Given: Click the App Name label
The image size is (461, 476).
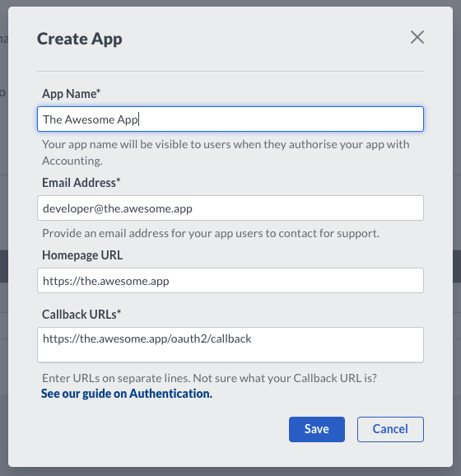Looking at the screenshot, I should tap(71, 94).
